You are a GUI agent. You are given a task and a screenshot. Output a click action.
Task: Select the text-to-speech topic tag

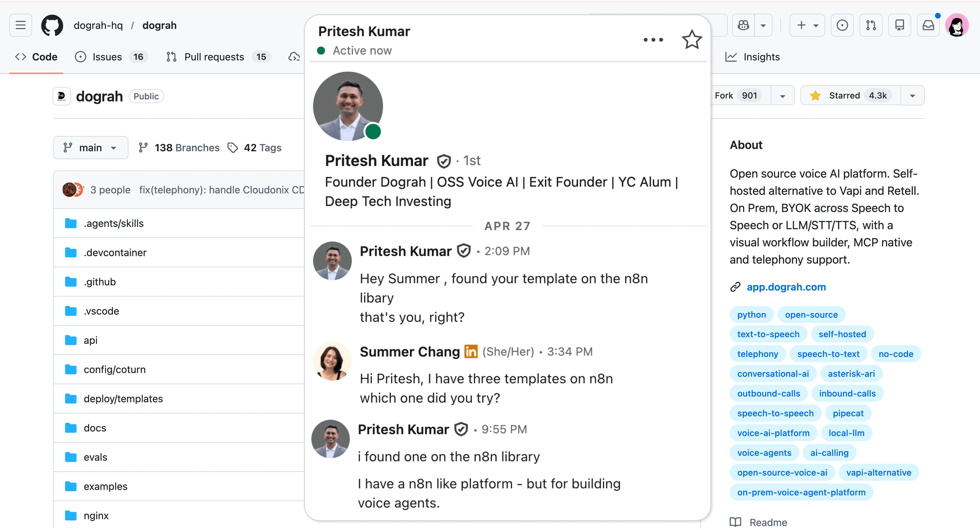tap(768, 334)
